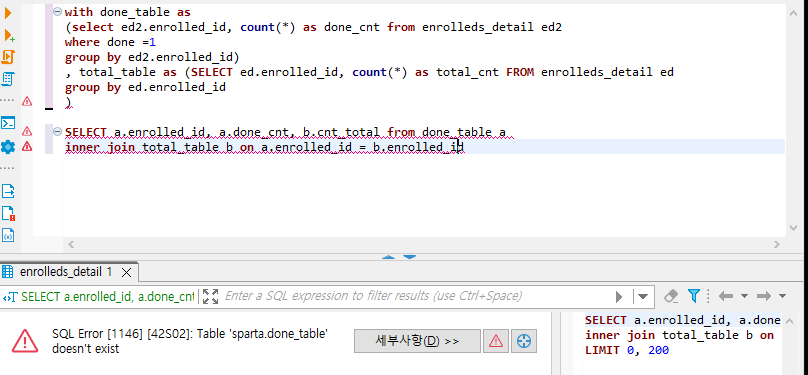Open the filter history dropdown arrow
Screen dimensions: 808x375
point(643,297)
